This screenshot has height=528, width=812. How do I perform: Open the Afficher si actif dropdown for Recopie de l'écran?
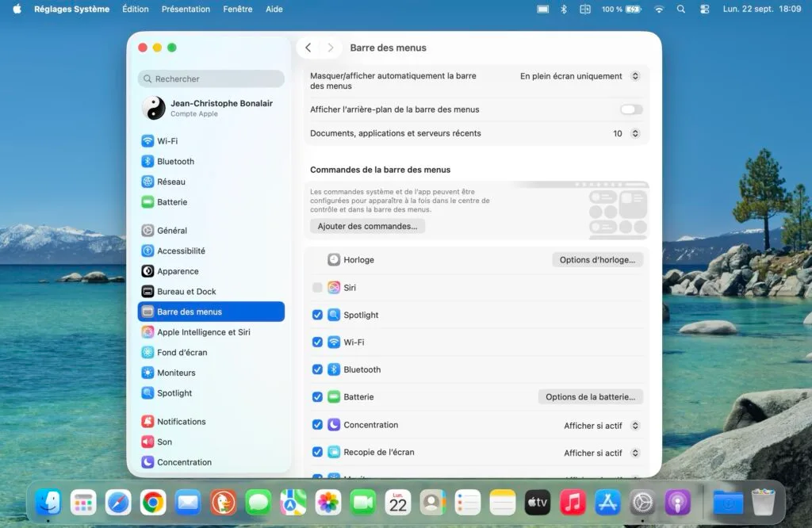tap(634, 452)
